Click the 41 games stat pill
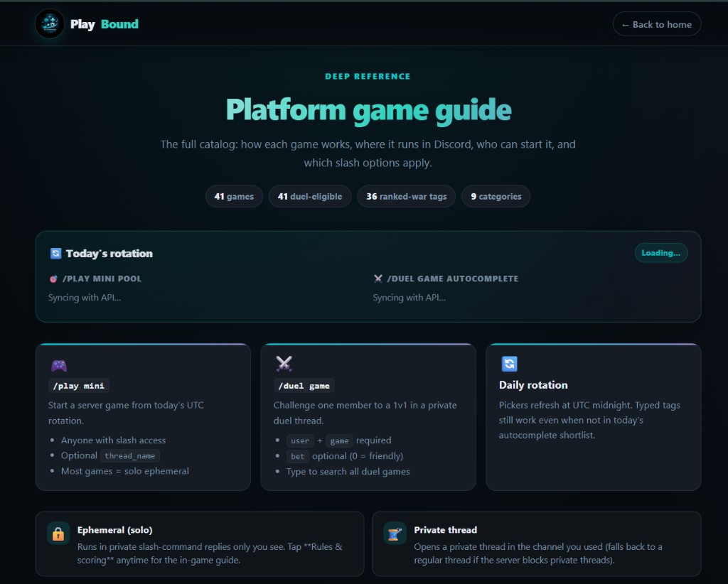 point(234,196)
